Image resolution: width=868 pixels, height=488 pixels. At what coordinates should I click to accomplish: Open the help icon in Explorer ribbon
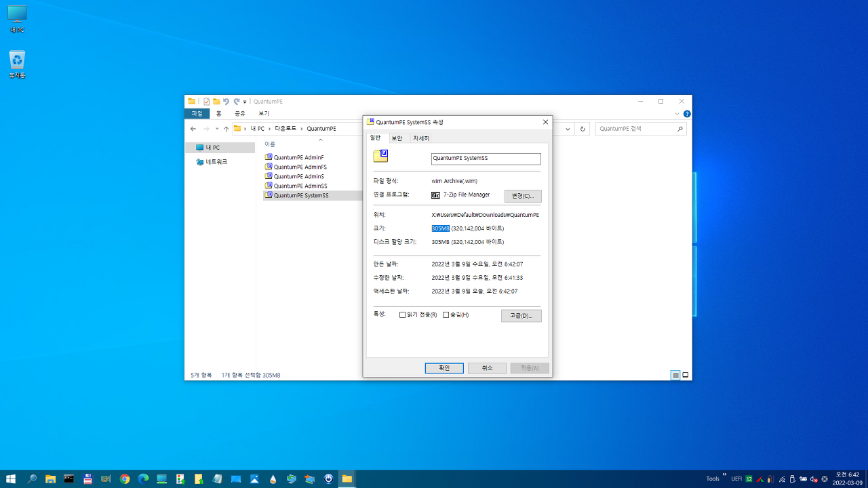pos(687,114)
